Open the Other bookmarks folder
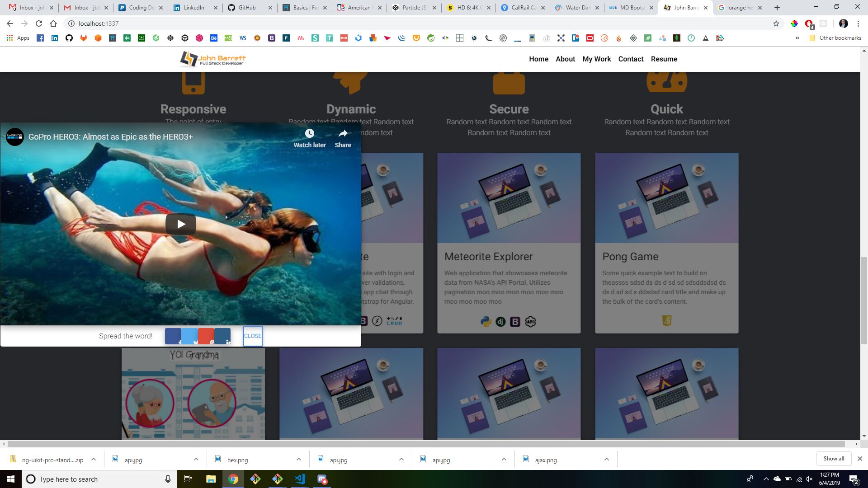Screen dimensions: 868x488 pos(835,38)
